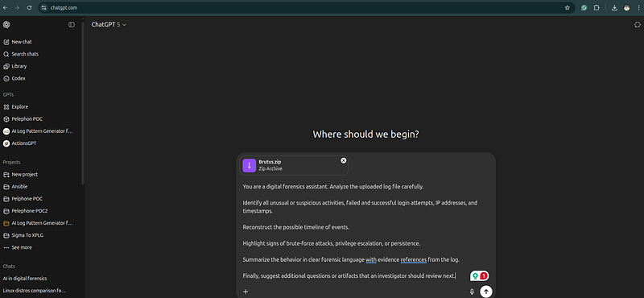This screenshot has width=644, height=298.
Task: Open the Ansible project
Action: (x=15, y=187)
